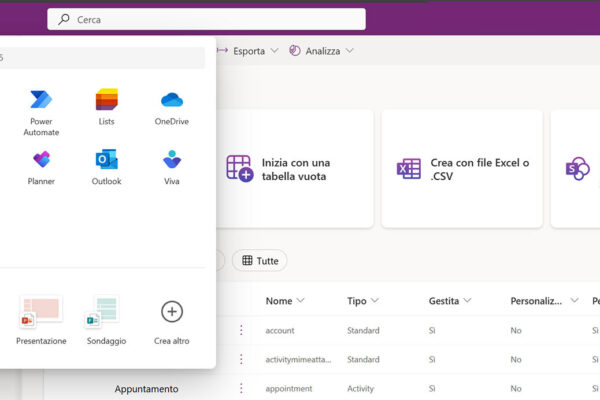The height and width of the screenshot is (400, 600).
Task: Click Personalizzabile No value in account row
Action: click(516, 330)
